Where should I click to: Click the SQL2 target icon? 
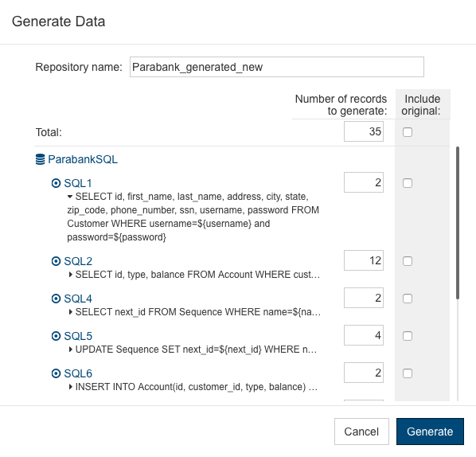pyautogui.click(x=56, y=261)
